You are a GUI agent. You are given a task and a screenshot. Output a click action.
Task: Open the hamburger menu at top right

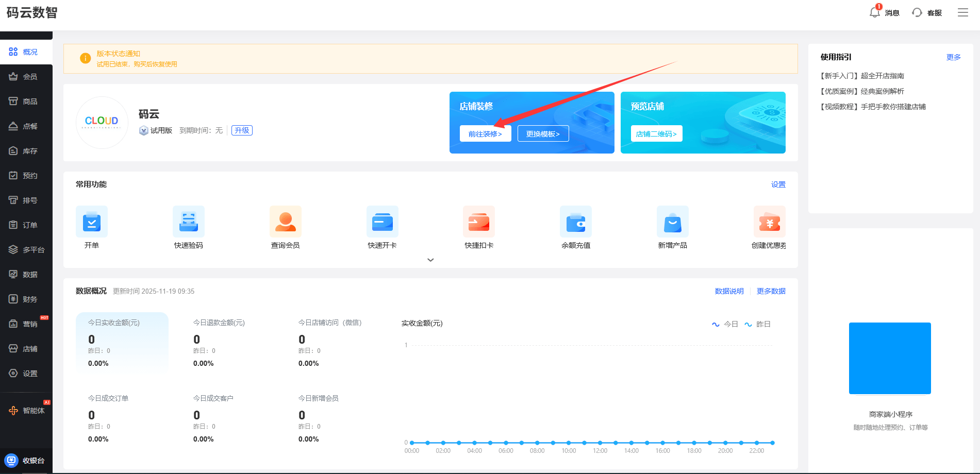[963, 12]
